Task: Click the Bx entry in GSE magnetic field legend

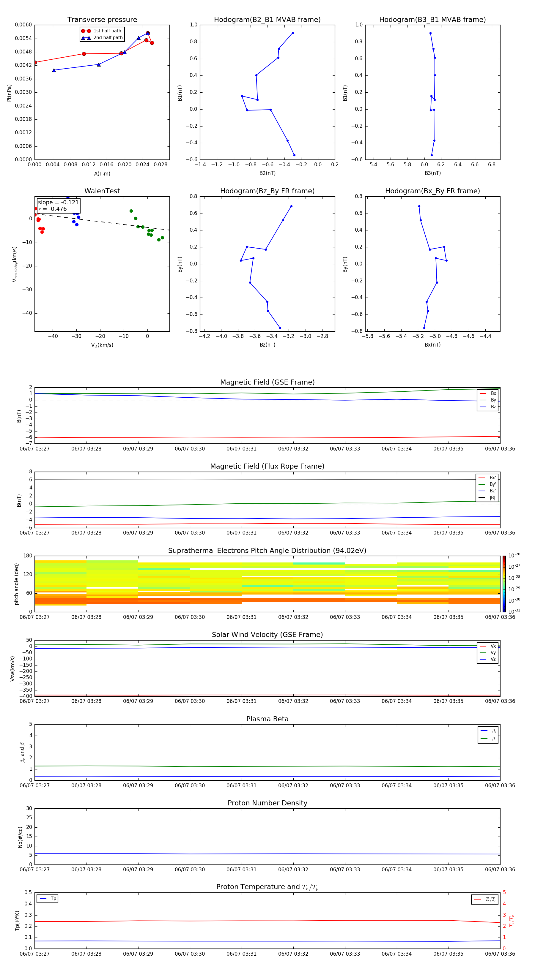Action: pos(488,393)
